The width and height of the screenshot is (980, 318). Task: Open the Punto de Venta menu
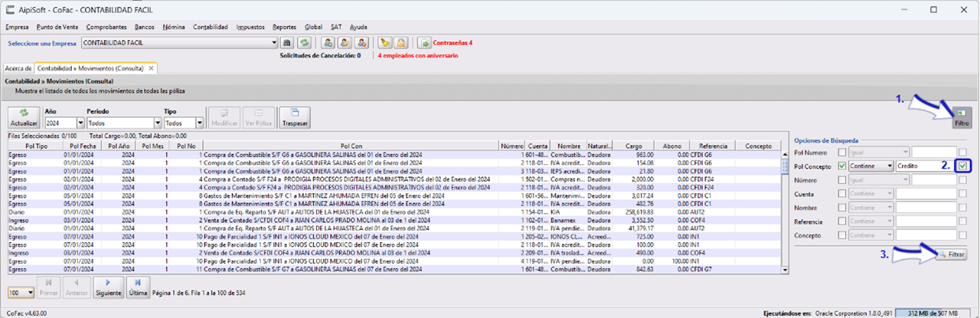58,27
